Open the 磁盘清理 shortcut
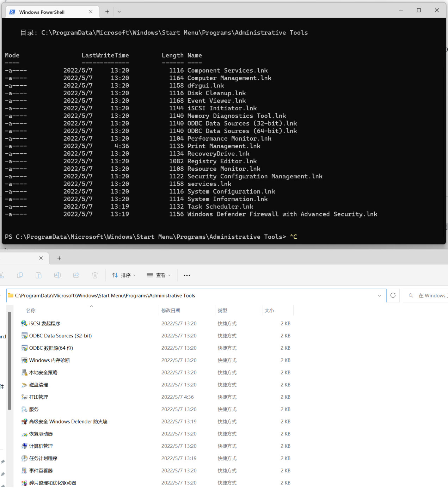448x495 pixels. [x=38, y=385]
